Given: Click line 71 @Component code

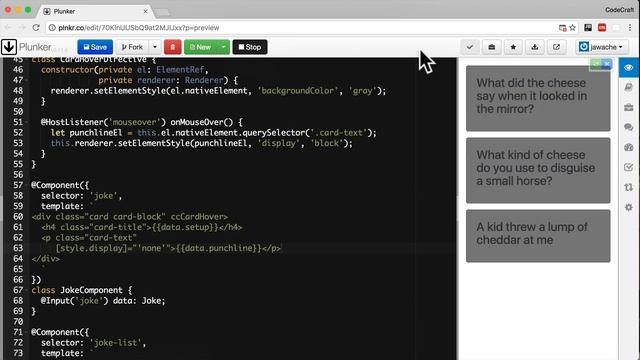Looking at the screenshot, I should point(60,332).
